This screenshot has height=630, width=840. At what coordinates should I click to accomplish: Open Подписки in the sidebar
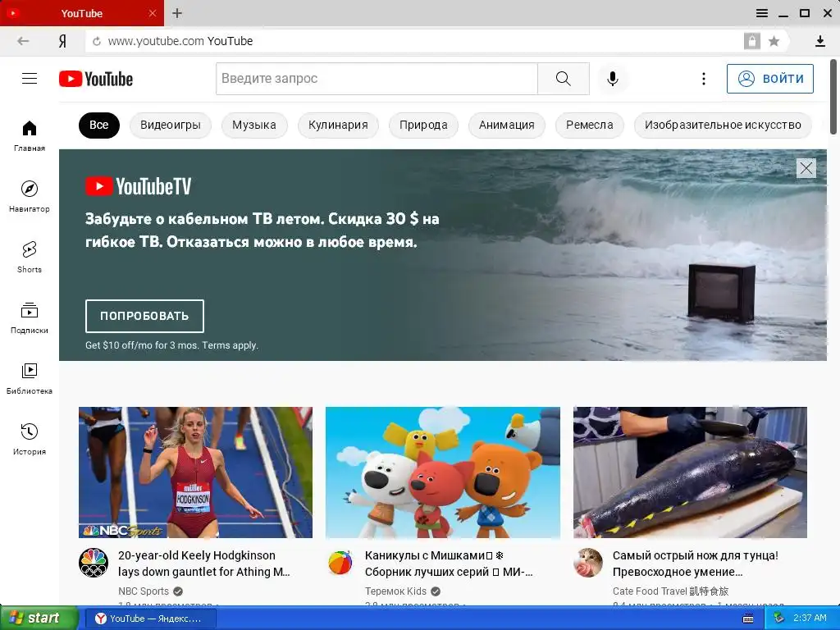click(x=30, y=317)
